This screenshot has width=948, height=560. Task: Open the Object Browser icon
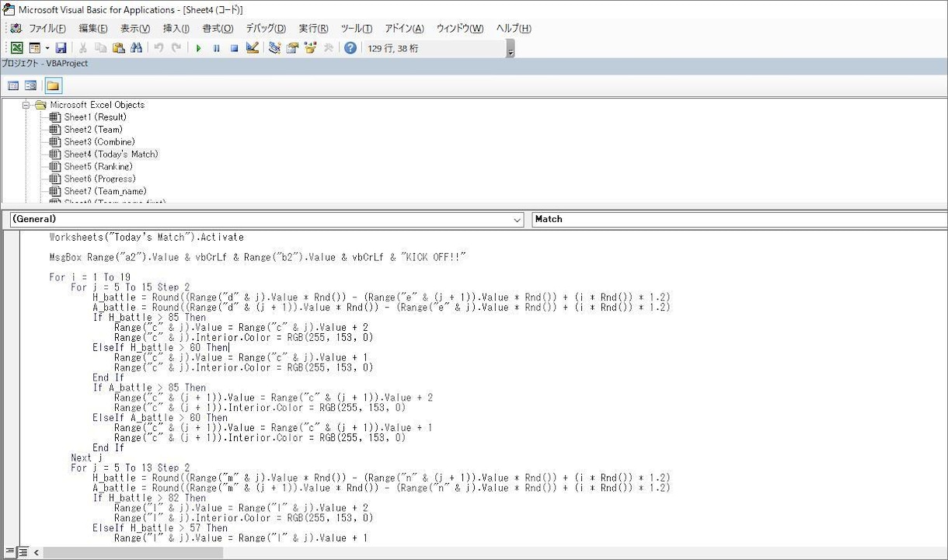click(x=310, y=48)
